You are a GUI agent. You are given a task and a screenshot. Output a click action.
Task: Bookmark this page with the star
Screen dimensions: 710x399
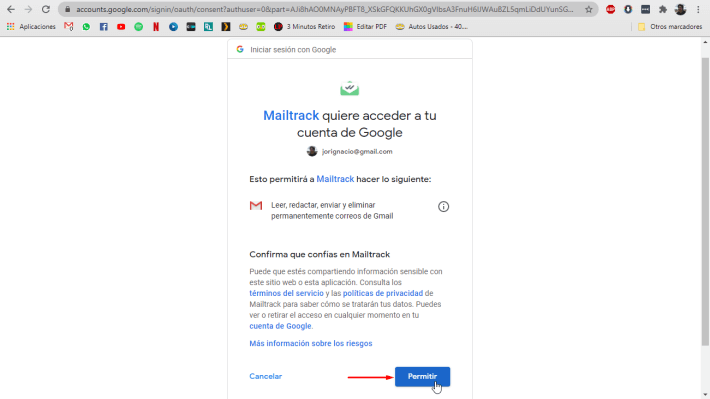click(589, 9)
